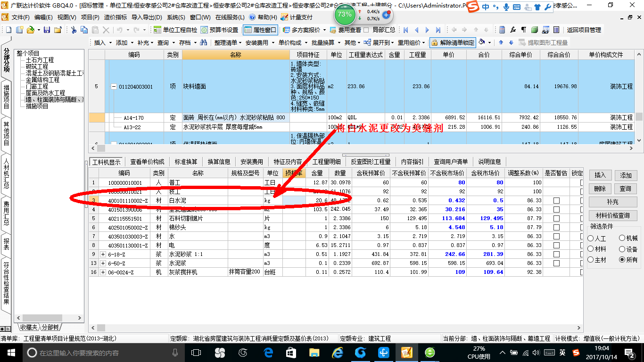The image size is (644, 362).
Task: Toggle 是否暂估 checkbox for 棉纱头 row
Action: (x=557, y=227)
